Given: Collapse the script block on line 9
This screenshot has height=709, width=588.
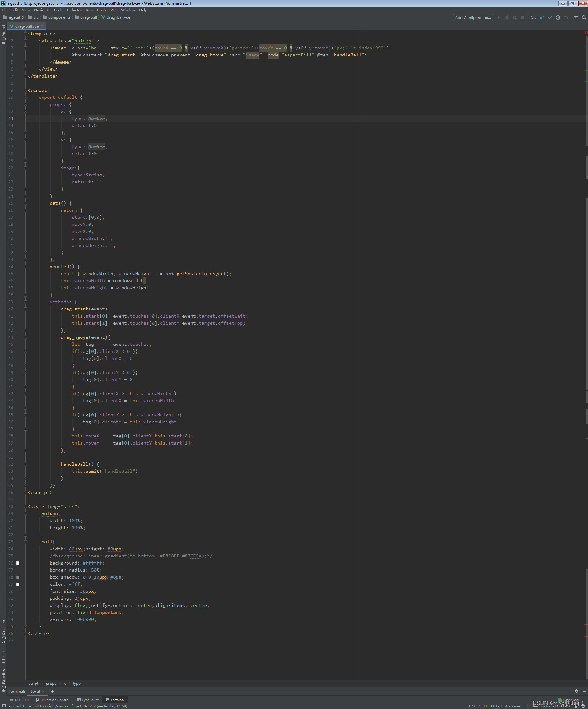Looking at the screenshot, I should [x=26, y=90].
